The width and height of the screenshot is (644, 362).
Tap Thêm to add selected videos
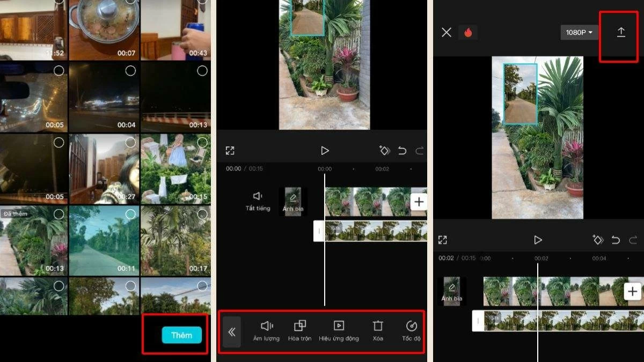pyautogui.click(x=181, y=335)
